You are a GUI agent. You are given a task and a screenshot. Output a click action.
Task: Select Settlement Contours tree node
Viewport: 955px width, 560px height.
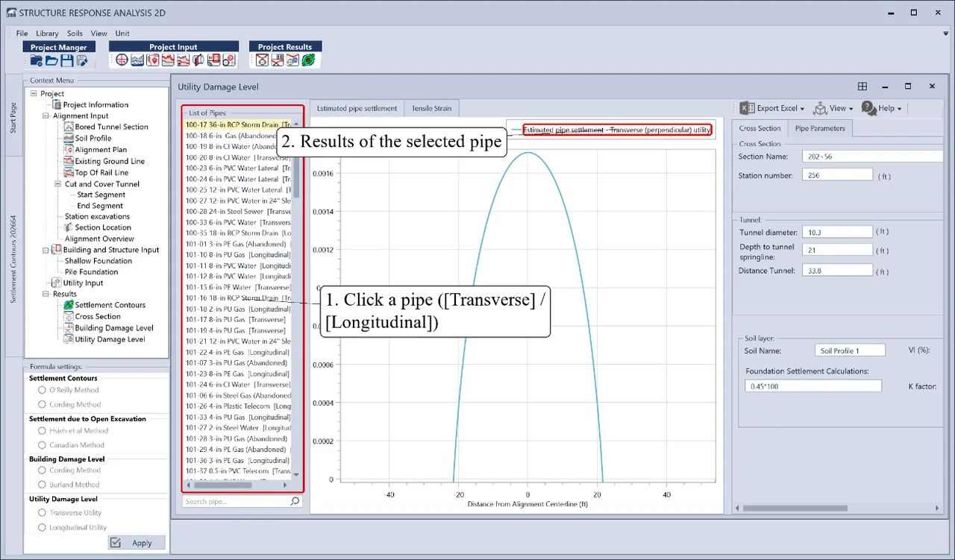[x=110, y=305]
